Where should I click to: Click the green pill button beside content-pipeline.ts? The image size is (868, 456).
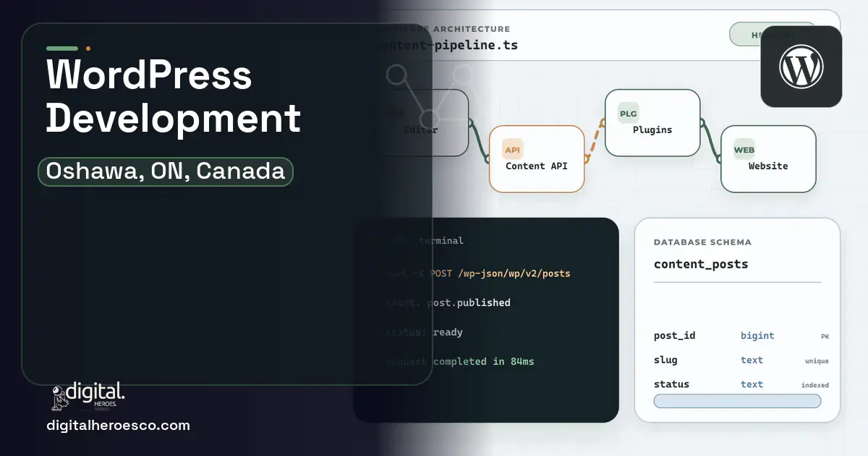click(773, 34)
